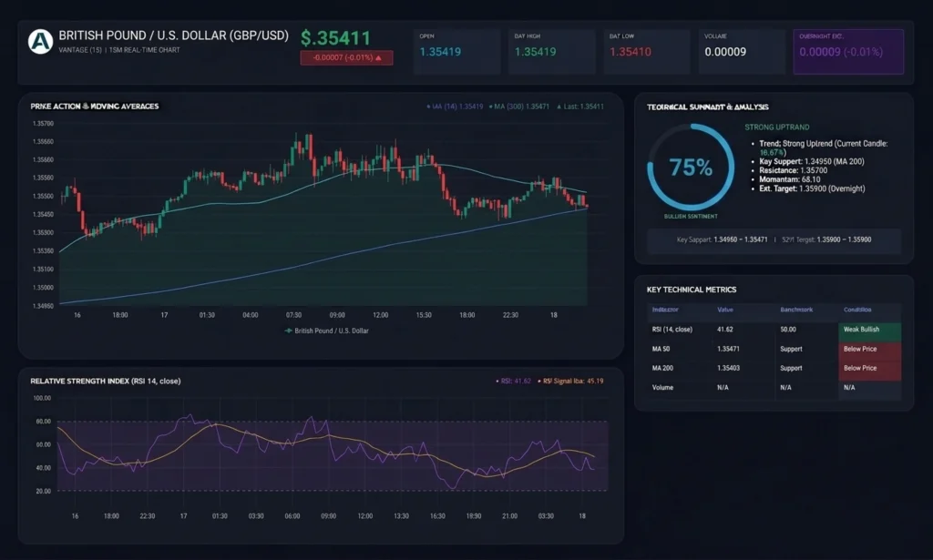This screenshot has width=933, height=560.
Task: Click the red -0.00007 (-0.01%) change badge
Action: pyautogui.click(x=346, y=57)
